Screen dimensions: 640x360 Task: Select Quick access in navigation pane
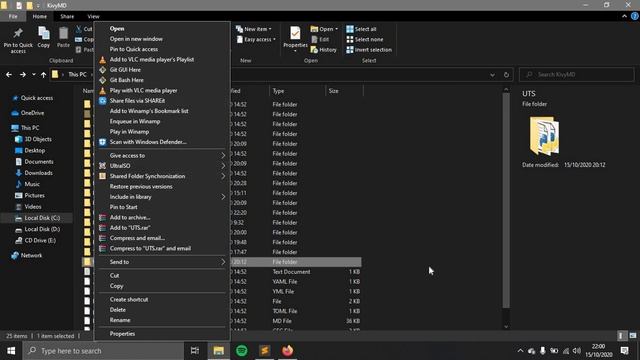(37, 98)
